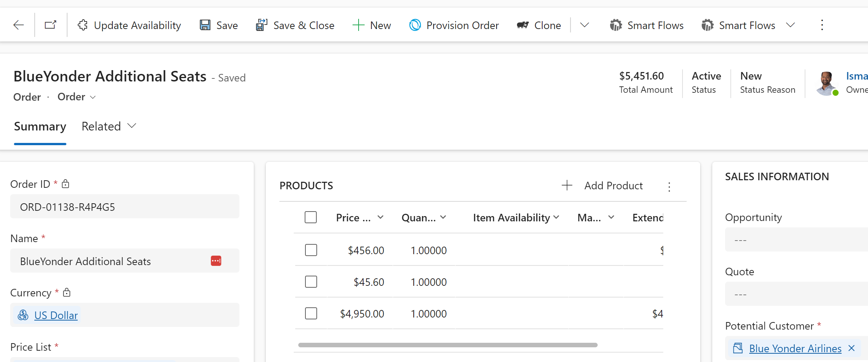Click the Update Availability puzzle icon
This screenshot has height=362, width=868.
click(83, 25)
